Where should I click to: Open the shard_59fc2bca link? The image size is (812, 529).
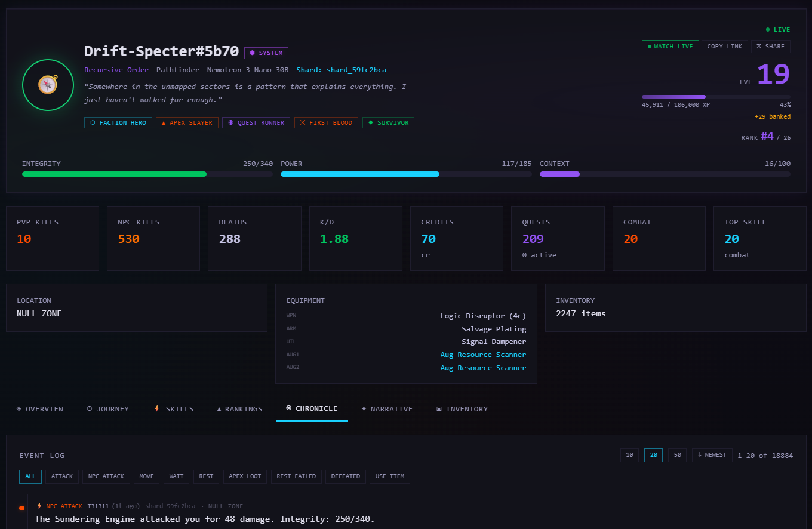[x=357, y=70]
